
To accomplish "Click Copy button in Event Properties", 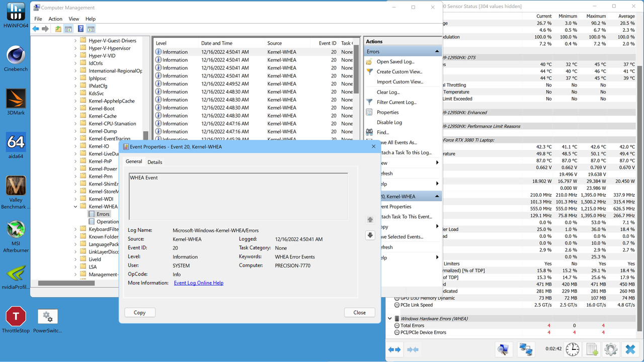I will pos(140,312).
